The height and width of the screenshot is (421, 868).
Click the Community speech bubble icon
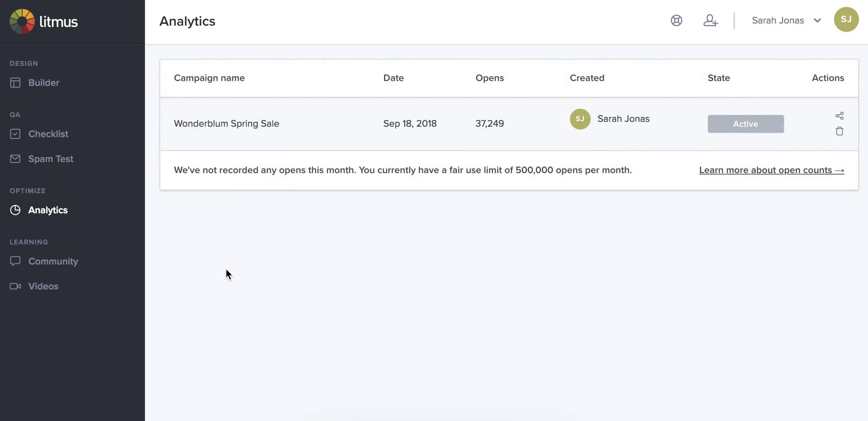click(15, 261)
